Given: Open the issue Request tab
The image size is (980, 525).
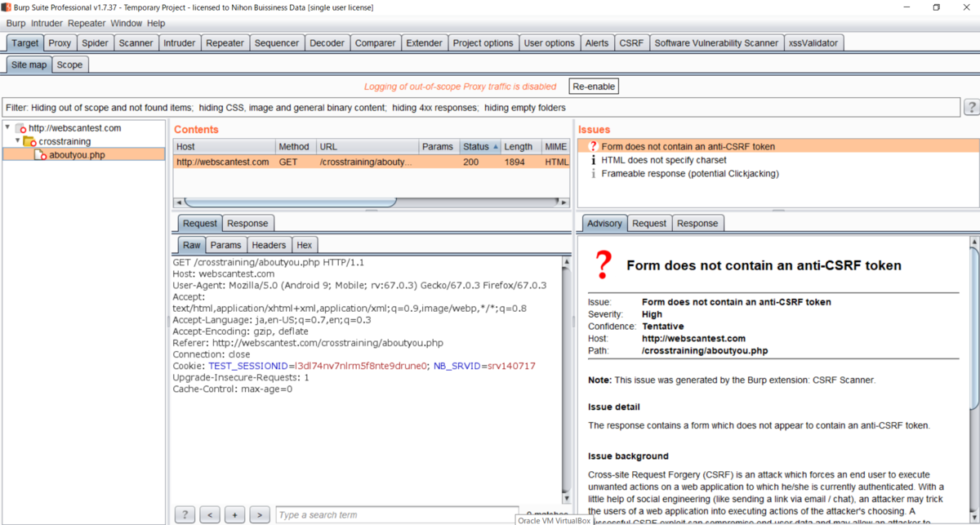Looking at the screenshot, I should (x=649, y=223).
